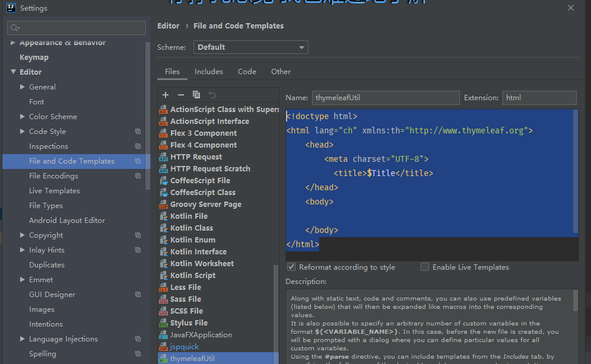The height and width of the screenshot is (364, 591).
Task: Expand the General node
Action: [22, 87]
